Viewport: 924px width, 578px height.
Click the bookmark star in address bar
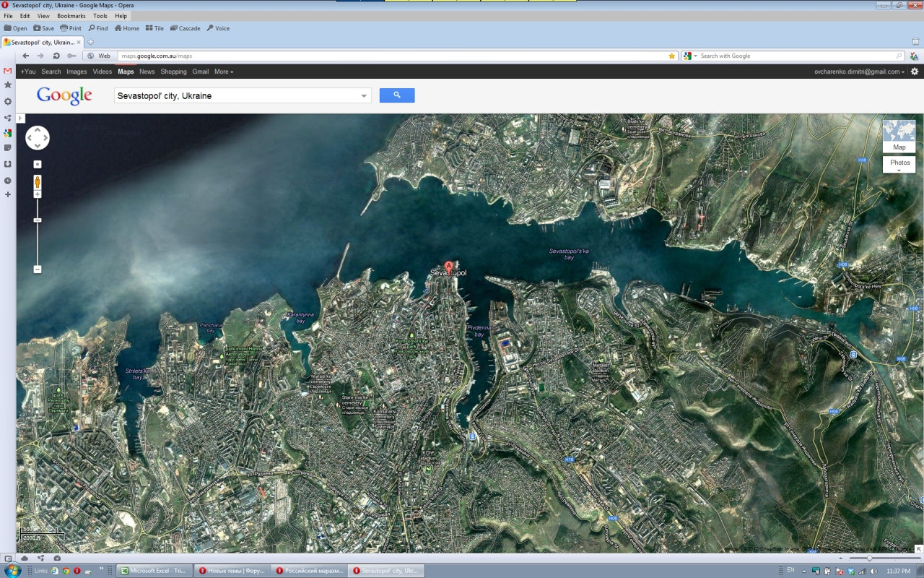671,56
